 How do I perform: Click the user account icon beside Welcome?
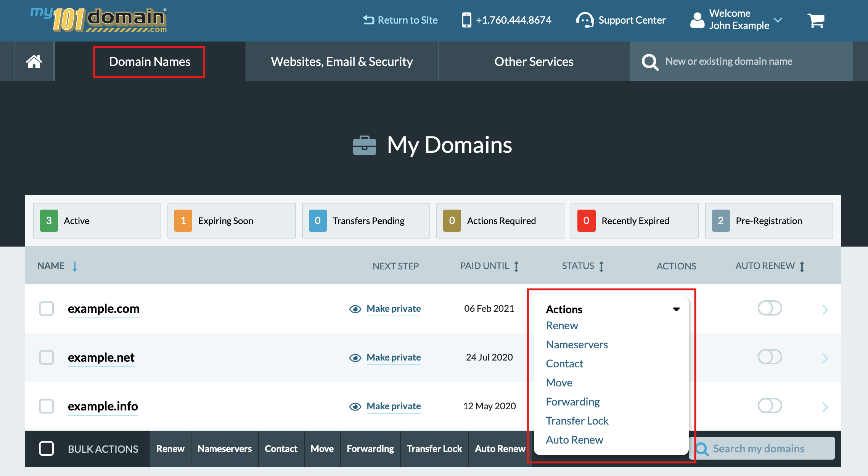pyautogui.click(x=697, y=21)
